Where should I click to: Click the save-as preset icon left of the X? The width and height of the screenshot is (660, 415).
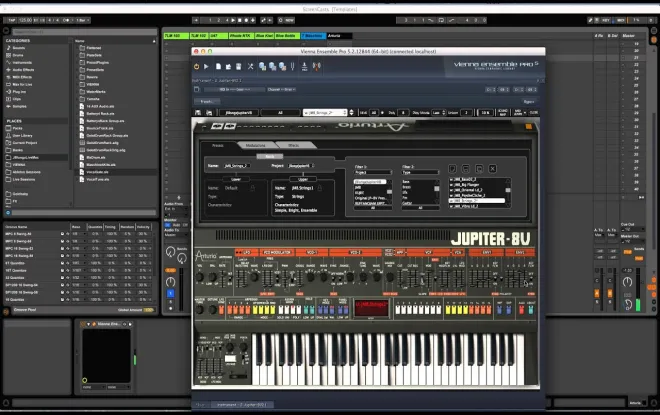479,169
